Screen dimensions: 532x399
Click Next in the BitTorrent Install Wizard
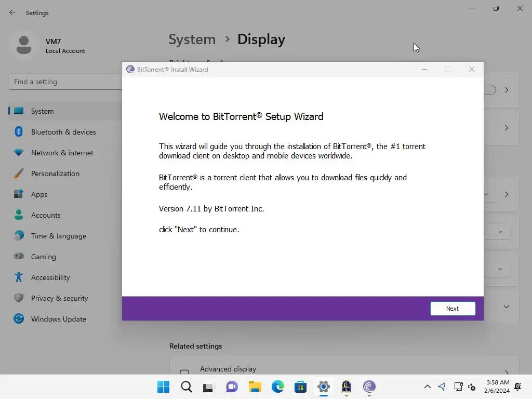click(453, 309)
